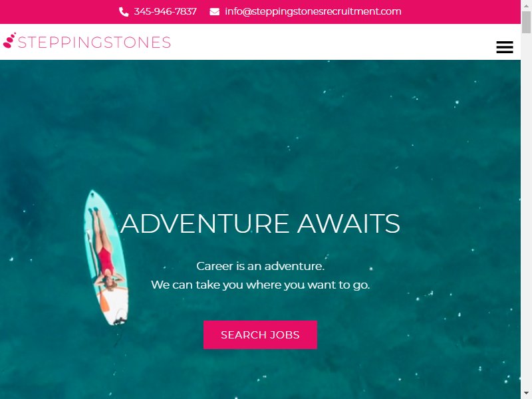The height and width of the screenshot is (399, 532).
Task: Call phone number 345-946-7837
Action: (x=165, y=11)
